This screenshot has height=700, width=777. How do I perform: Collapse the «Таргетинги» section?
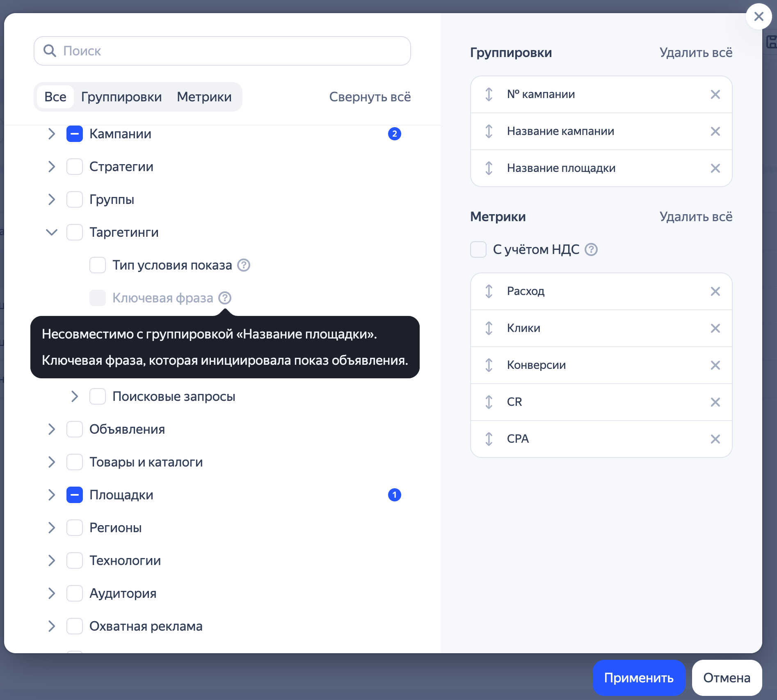(52, 232)
